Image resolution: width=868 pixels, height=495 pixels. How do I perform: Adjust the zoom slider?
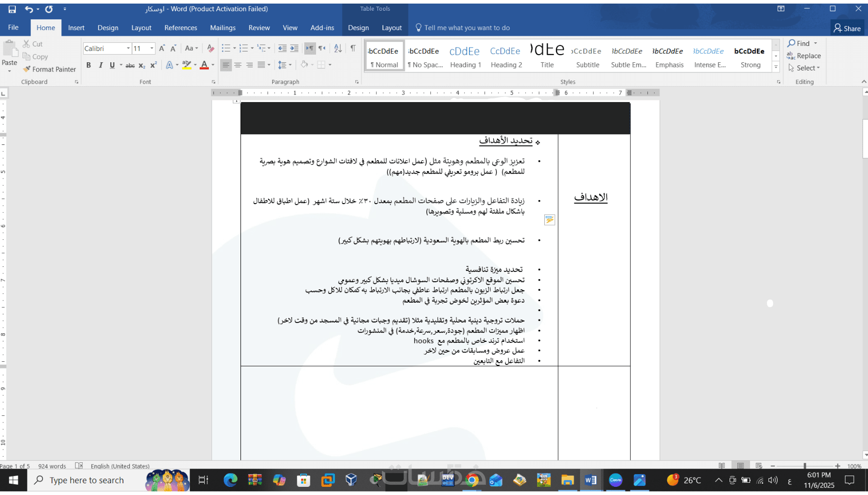pyautogui.click(x=805, y=466)
